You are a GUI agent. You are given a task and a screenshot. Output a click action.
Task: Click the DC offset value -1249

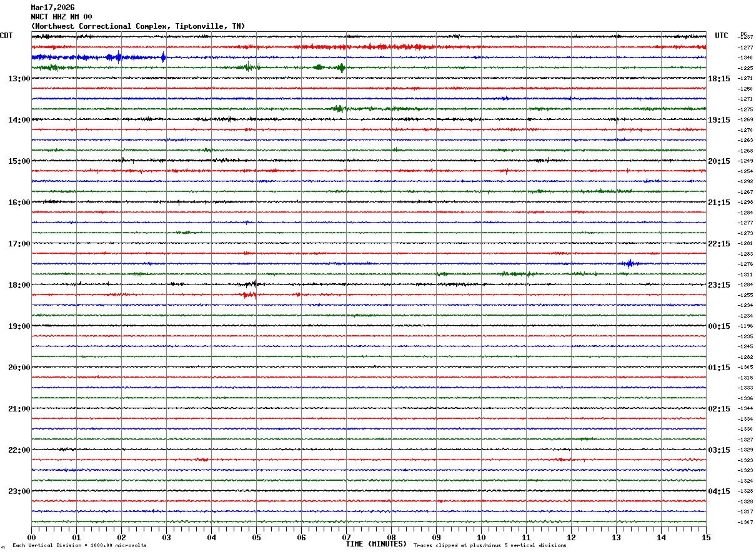745,161
